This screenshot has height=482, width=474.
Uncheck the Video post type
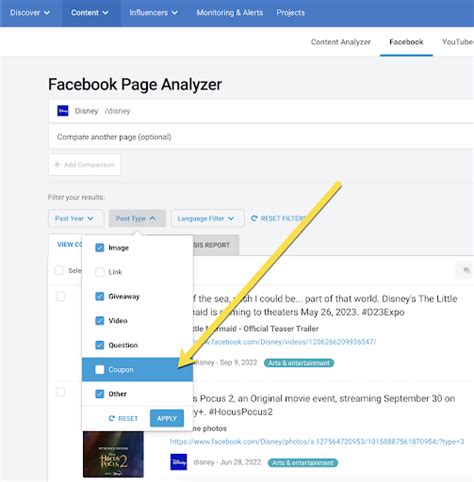click(x=100, y=321)
